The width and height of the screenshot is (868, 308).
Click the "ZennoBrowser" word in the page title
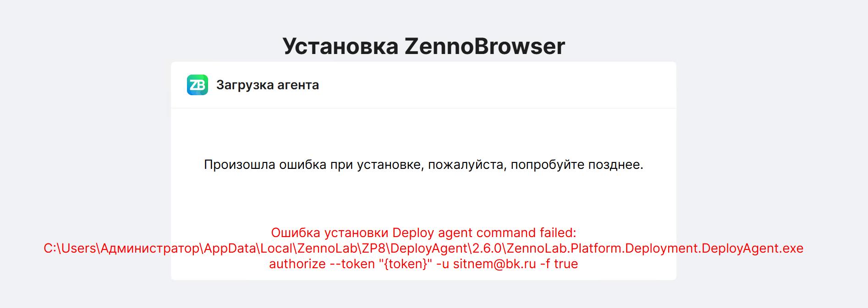(484, 47)
